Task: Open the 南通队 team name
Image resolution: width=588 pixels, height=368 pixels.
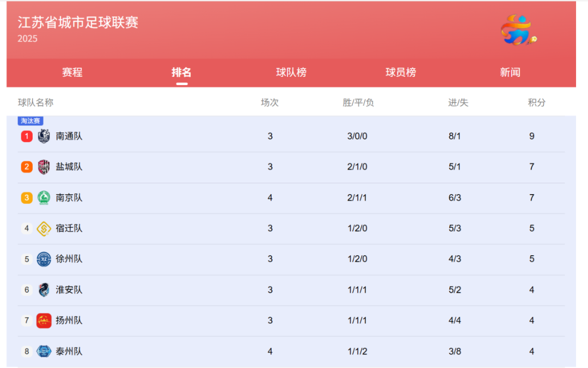Action: 69,136
